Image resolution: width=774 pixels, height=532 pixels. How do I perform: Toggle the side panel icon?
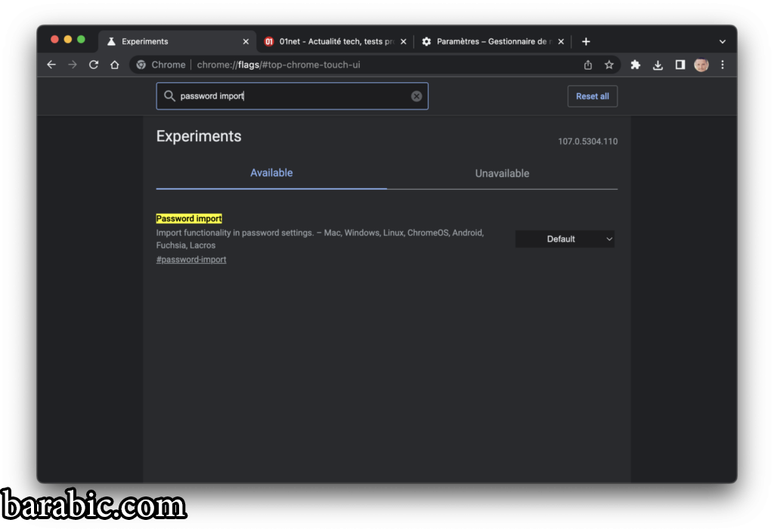[x=680, y=65]
